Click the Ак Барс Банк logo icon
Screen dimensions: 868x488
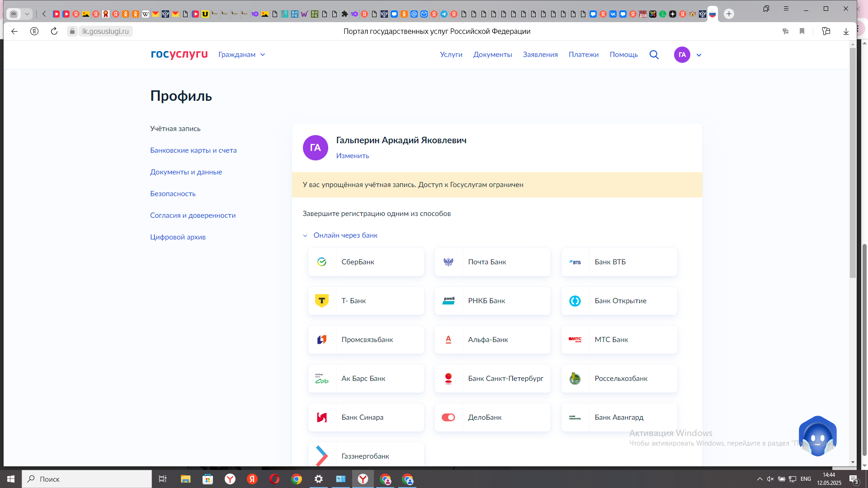pyautogui.click(x=322, y=379)
